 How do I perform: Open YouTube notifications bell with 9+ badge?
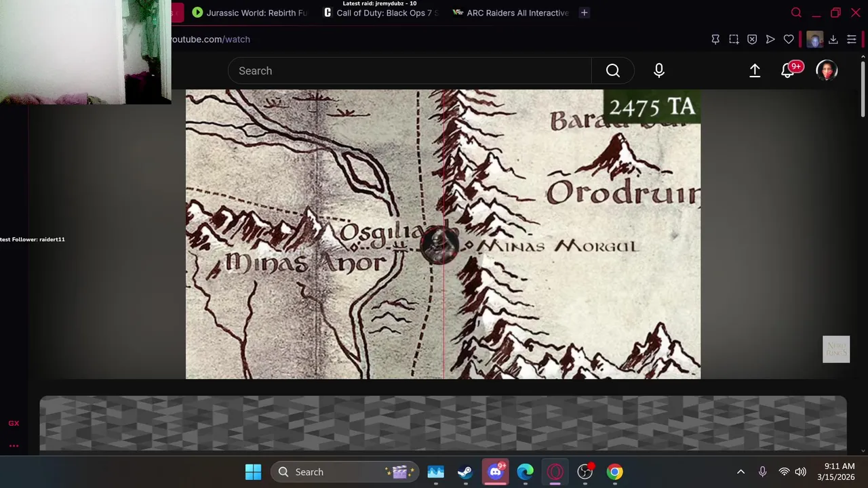[789, 70]
